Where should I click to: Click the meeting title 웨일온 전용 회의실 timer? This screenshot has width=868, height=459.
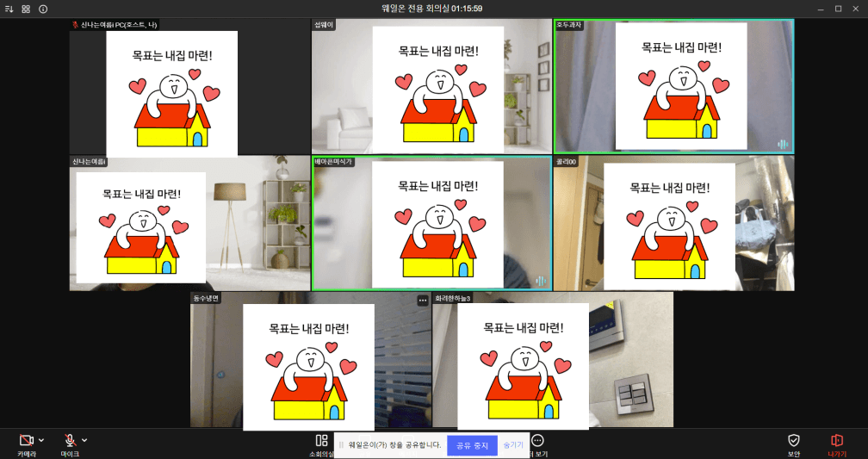(431, 9)
